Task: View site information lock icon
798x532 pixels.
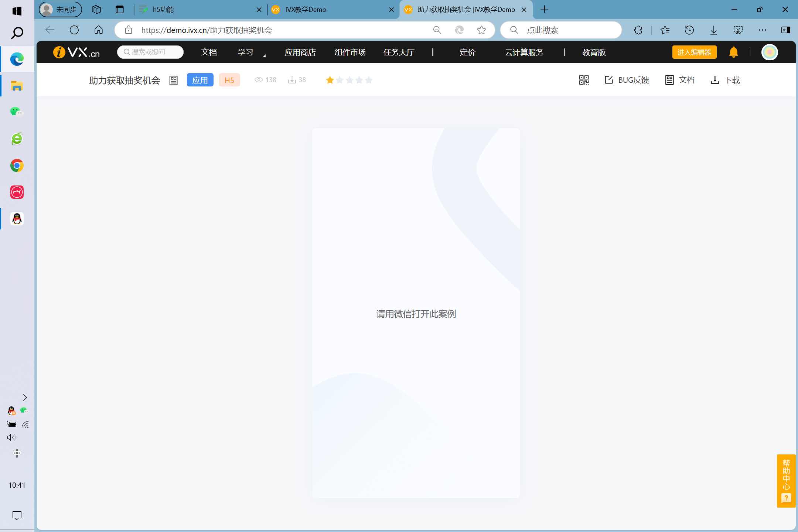Action: pos(128,30)
